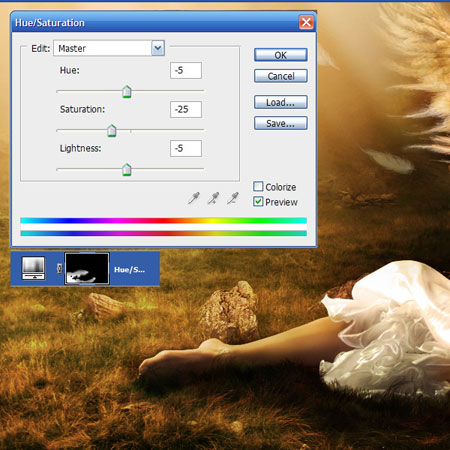Click the Load... button
This screenshot has width=450, height=450.
click(281, 102)
